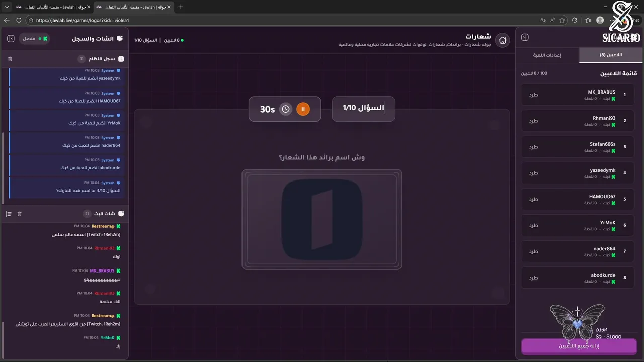
Task: Open the browser translate page icon
Action: click(543, 20)
